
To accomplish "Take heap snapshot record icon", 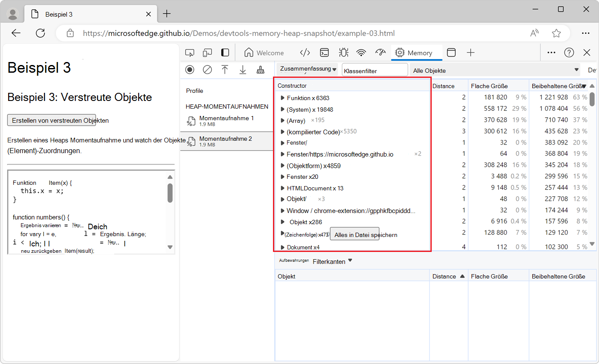I will click(x=190, y=70).
